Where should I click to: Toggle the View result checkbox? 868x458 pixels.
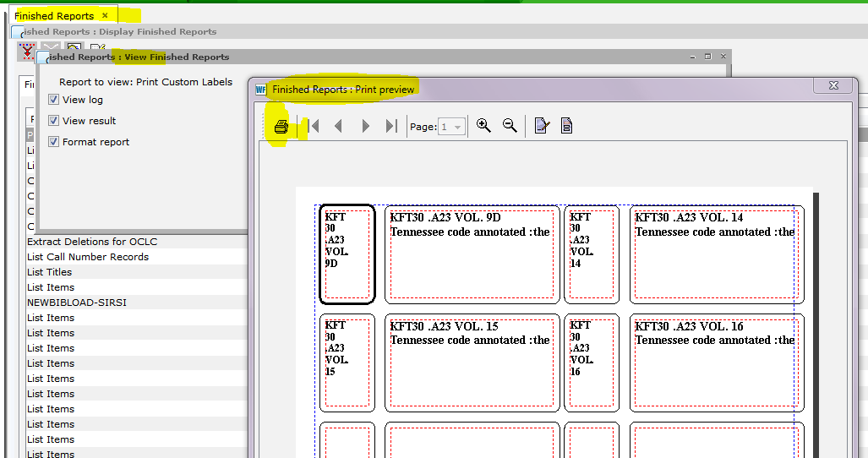coord(54,121)
